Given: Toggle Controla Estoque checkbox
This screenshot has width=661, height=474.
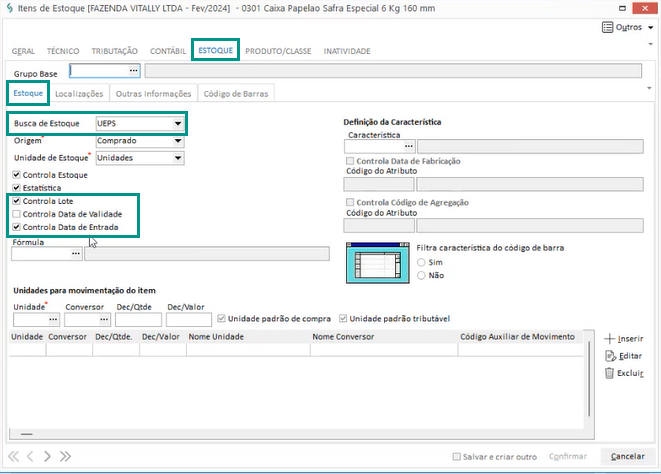Looking at the screenshot, I should tap(16, 175).
